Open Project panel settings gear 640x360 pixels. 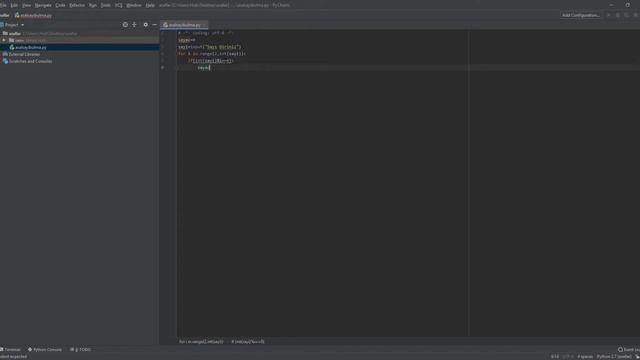coord(146,25)
